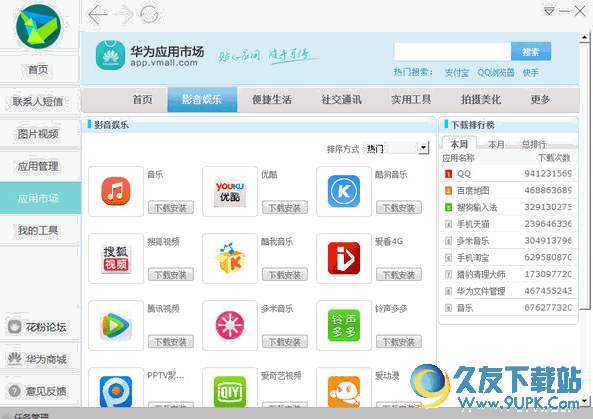This screenshot has height=419, width=593.
Task: Click 下载安装 for 音乐
Action: tap(171, 208)
